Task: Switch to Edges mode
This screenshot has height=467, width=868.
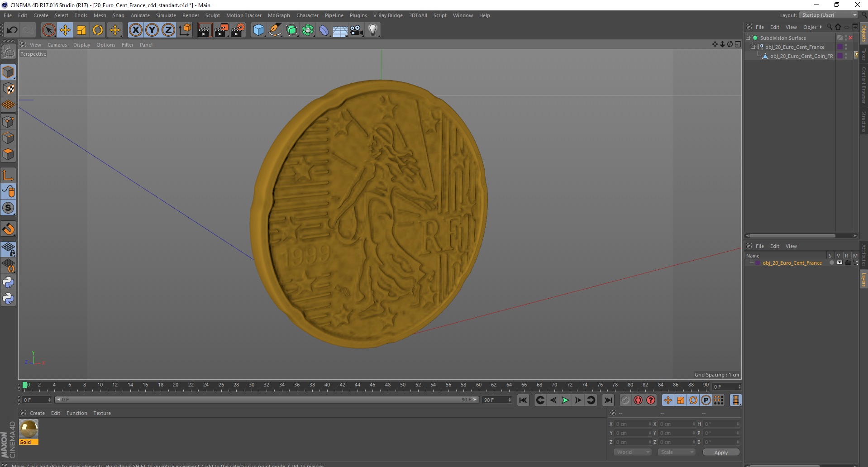Action: coord(8,138)
